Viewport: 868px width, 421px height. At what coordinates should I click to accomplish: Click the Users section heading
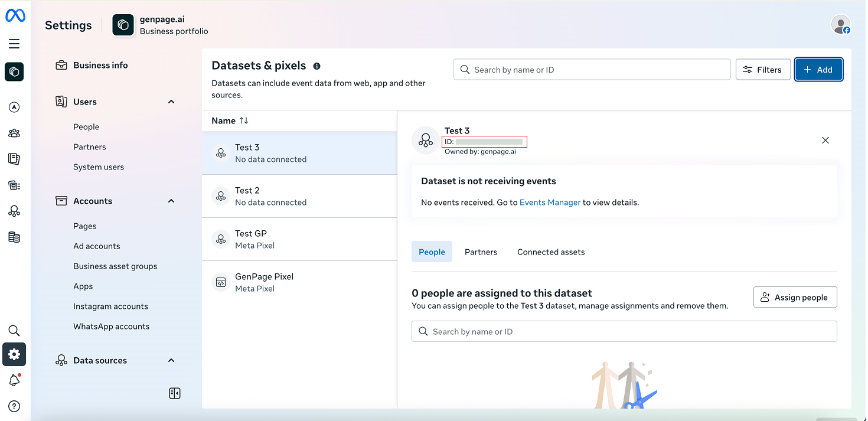click(85, 102)
